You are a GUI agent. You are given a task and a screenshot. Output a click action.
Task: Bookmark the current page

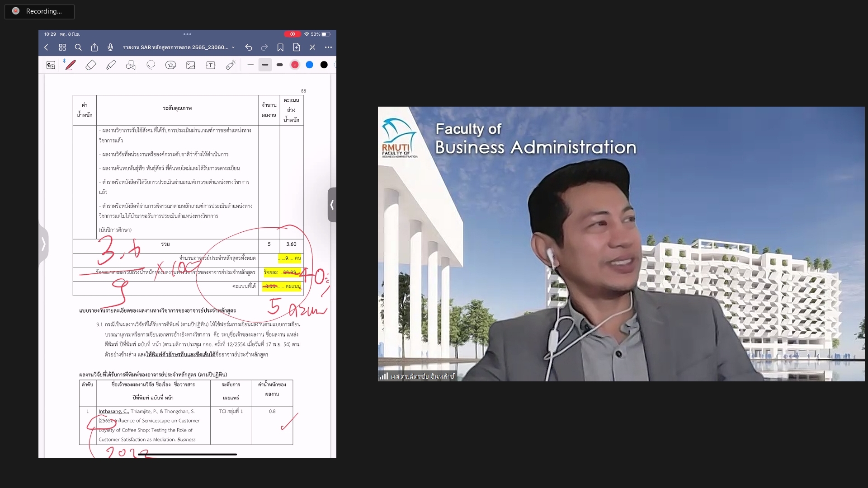pyautogui.click(x=280, y=47)
